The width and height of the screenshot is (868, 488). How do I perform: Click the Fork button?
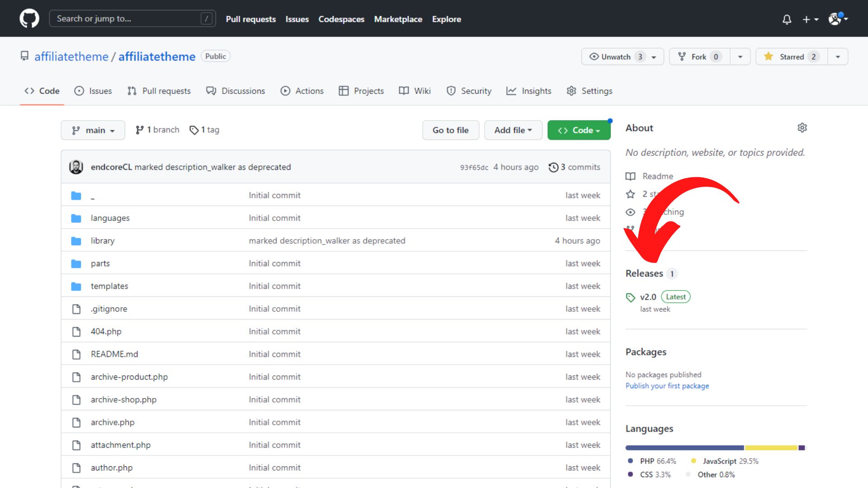(699, 56)
